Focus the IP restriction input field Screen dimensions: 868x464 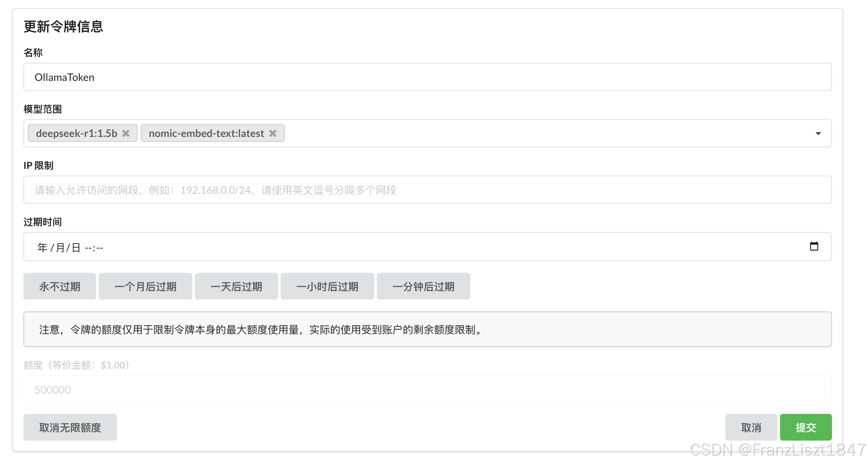[x=427, y=190]
